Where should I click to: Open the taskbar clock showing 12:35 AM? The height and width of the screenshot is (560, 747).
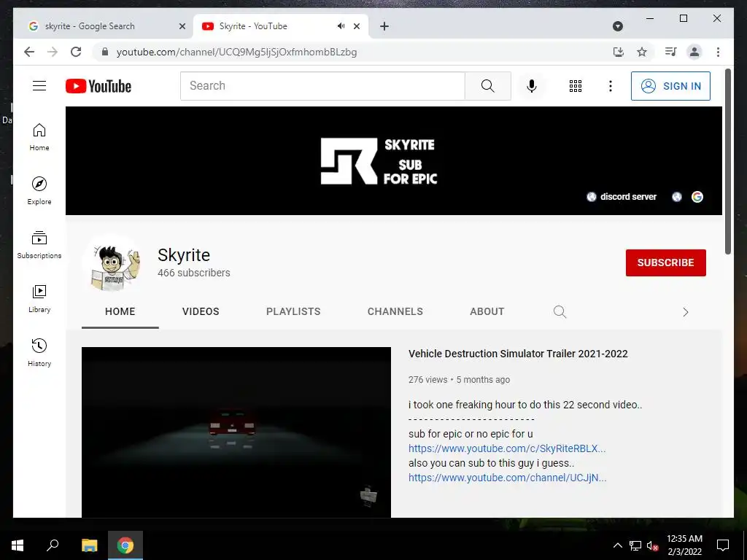point(684,545)
